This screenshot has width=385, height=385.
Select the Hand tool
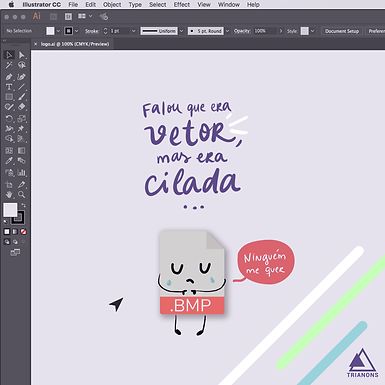click(9, 195)
